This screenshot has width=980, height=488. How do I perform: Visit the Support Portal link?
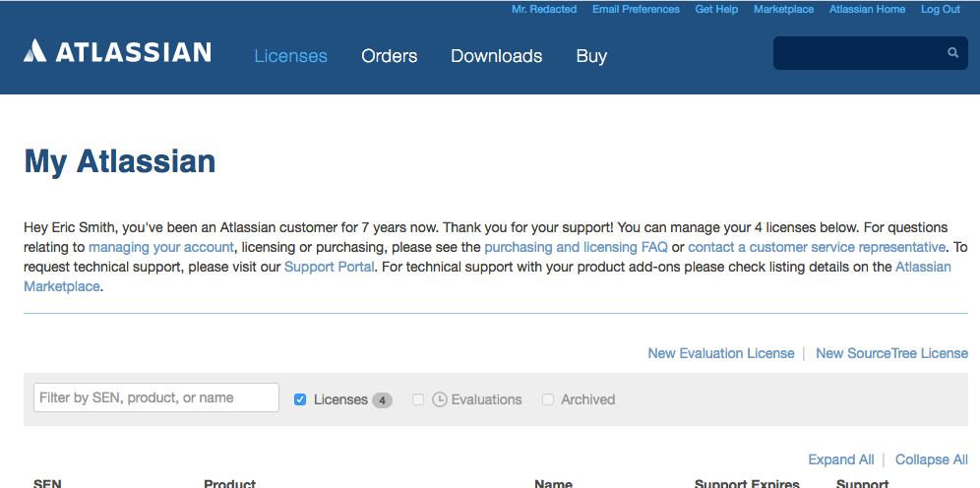pyautogui.click(x=329, y=267)
